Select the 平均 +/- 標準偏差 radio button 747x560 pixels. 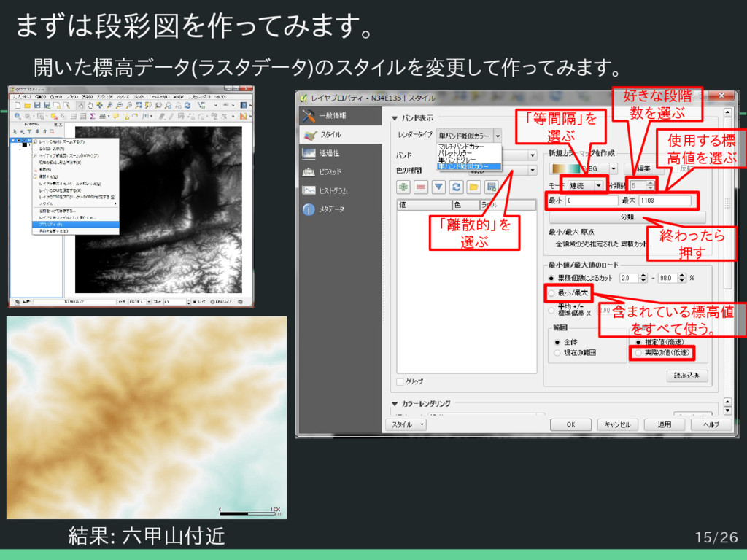551,310
